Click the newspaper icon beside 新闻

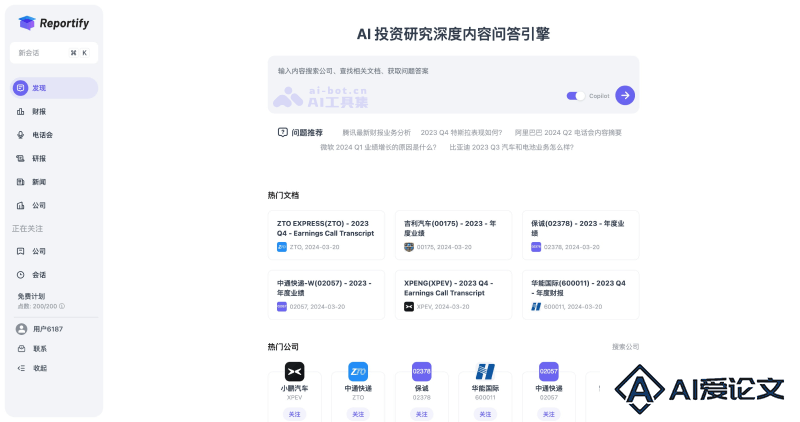pyautogui.click(x=20, y=182)
